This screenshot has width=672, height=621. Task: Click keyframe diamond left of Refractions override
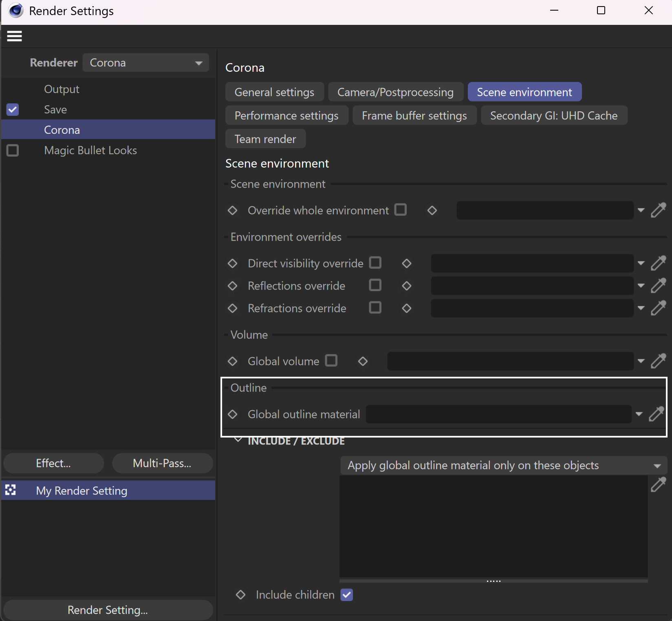[233, 308]
